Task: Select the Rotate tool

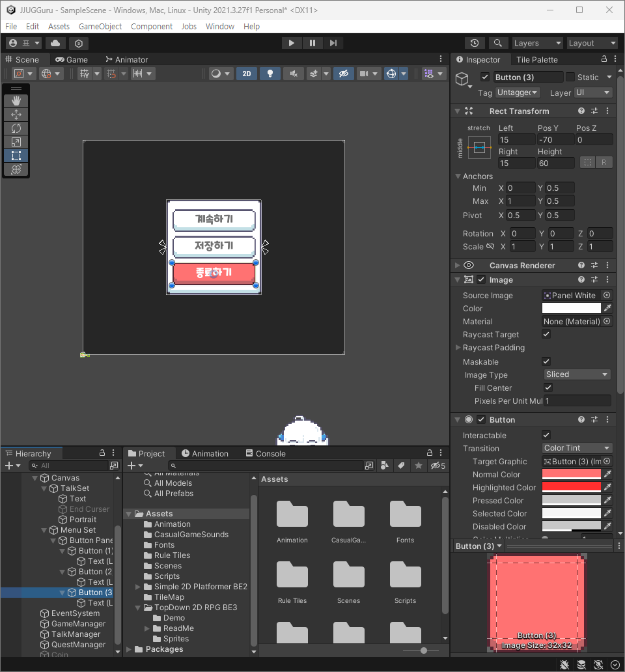Action: (16, 128)
